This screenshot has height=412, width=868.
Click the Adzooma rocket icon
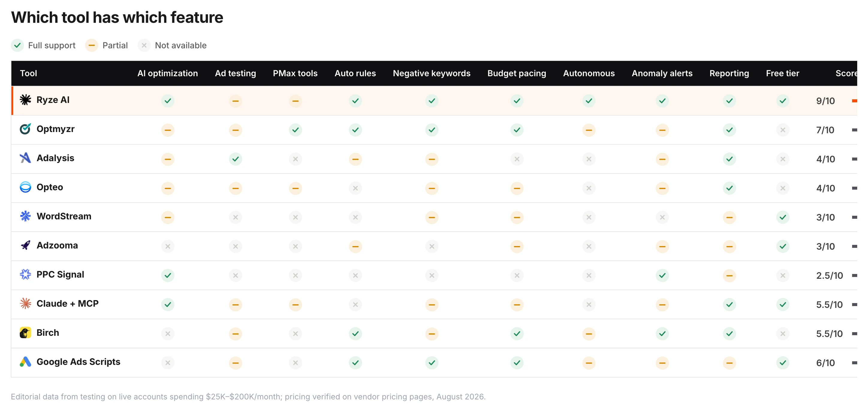(x=25, y=245)
